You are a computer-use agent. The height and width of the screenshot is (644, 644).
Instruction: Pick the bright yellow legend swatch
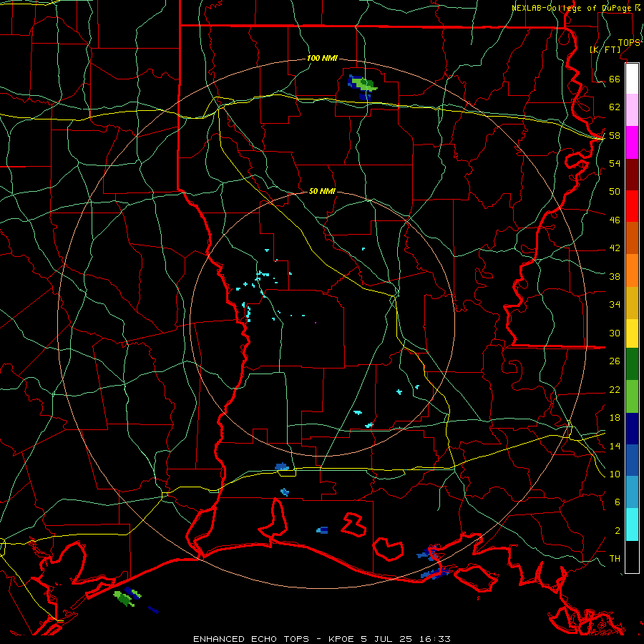point(632,333)
